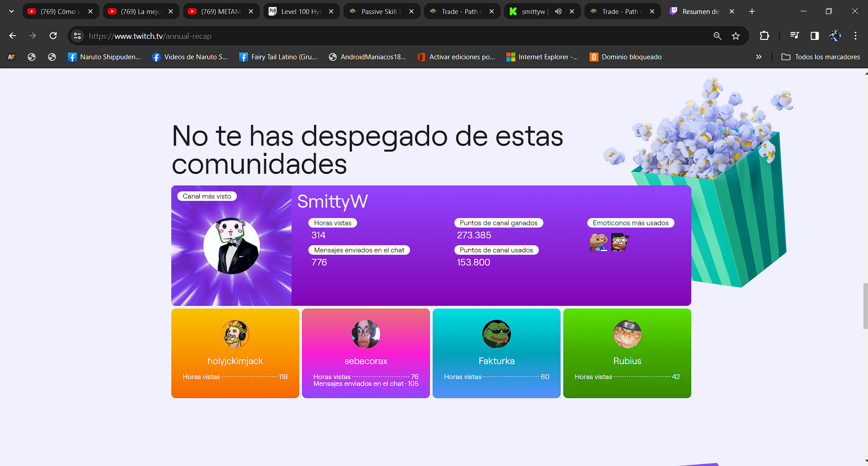Open the Chrome three-dot menu
The height and width of the screenshot is (466, 868).
coord(856,36)
